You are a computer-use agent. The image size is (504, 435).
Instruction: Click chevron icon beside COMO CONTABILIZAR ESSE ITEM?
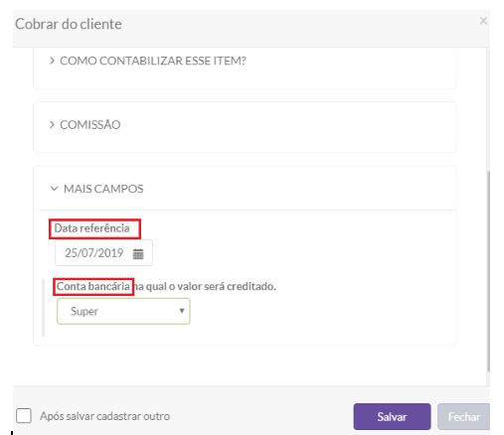tap(52, 61)
